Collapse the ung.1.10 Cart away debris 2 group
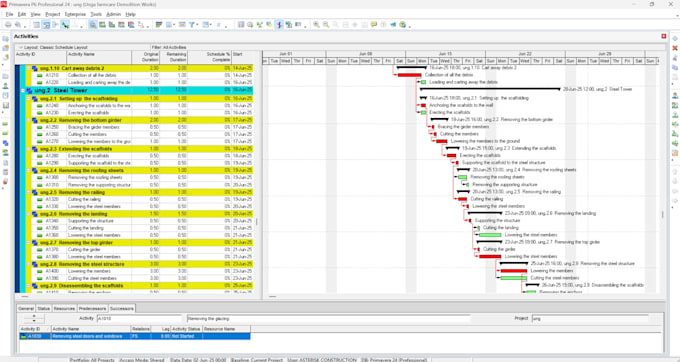The height and width of the screenshot is (362, 680). (x=29, y=68)
